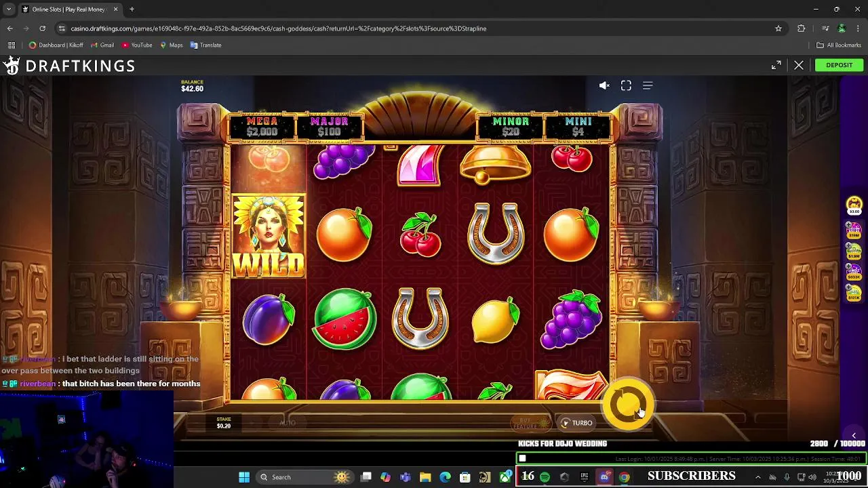Open File Explorer from the taskbar
This screenshot has width=868, height=488.
click(425, 477)
